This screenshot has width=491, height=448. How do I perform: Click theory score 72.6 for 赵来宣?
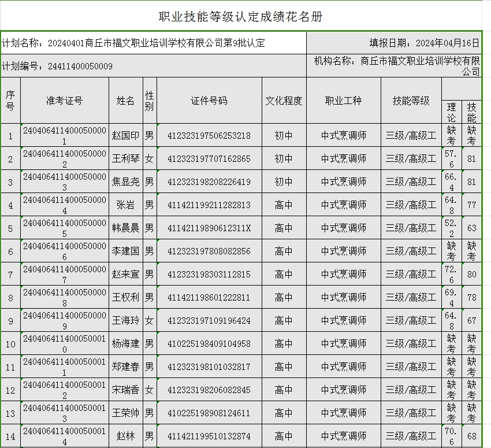pyautogui.click(x=451, y=274)
